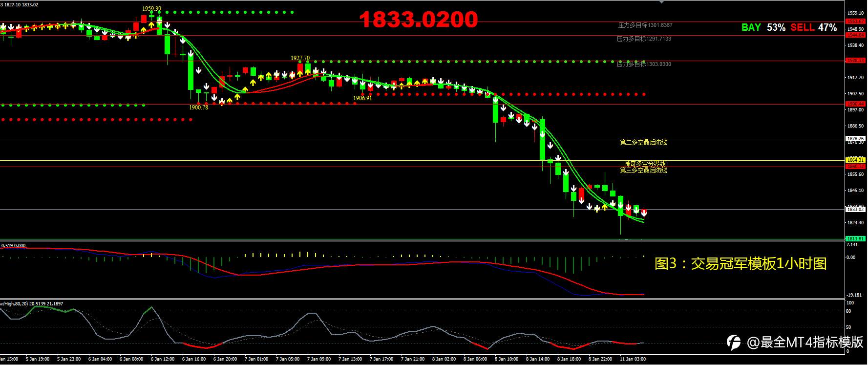
Task: Select the red 1860.32 price tag
Action: click(855, 167)
